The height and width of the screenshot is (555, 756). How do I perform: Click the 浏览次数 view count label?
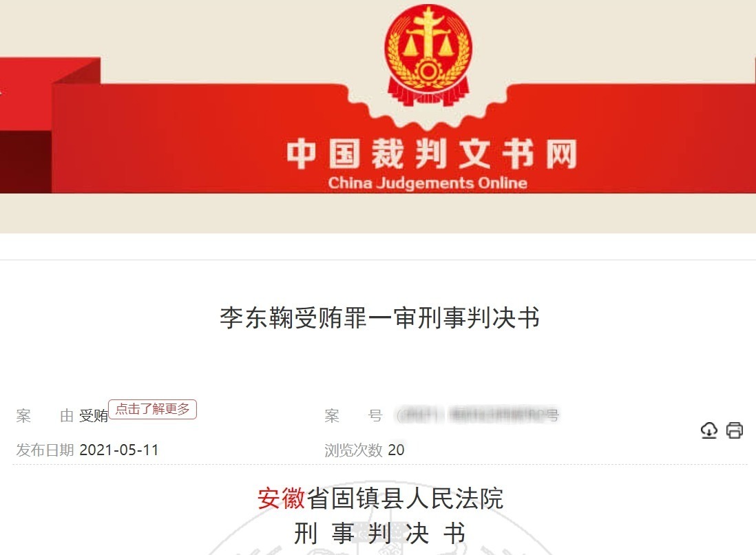pyautogui.click(x=353, y=450)
